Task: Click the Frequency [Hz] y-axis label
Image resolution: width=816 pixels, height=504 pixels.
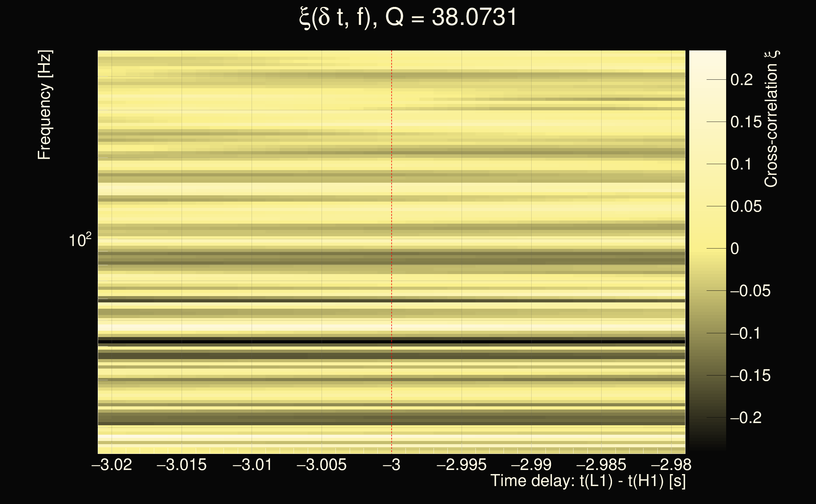Action: pos(45,105)
